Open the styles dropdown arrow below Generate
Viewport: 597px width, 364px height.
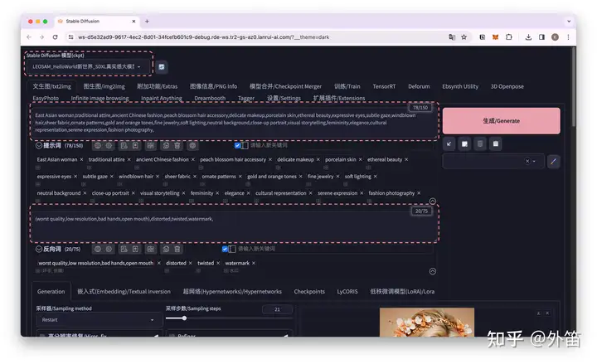[534, 161]
